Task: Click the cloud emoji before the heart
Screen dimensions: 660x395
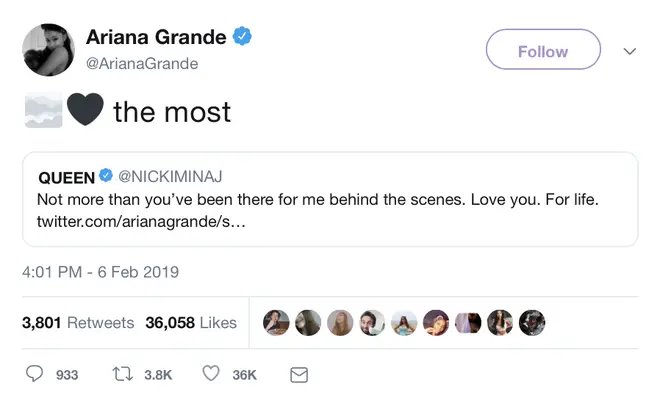Action: (x=44, y=109)
